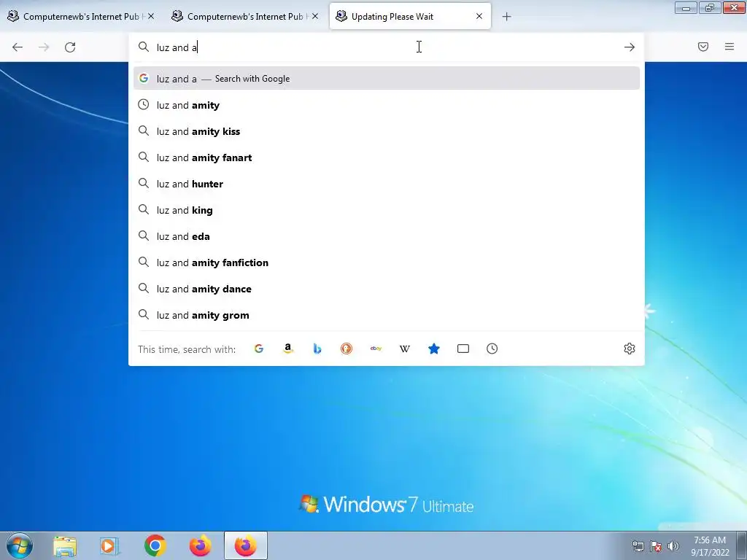Search in History clock icon
Viewport: 747px width, 560px height.
pyautogui.click(x=492, y=349)
